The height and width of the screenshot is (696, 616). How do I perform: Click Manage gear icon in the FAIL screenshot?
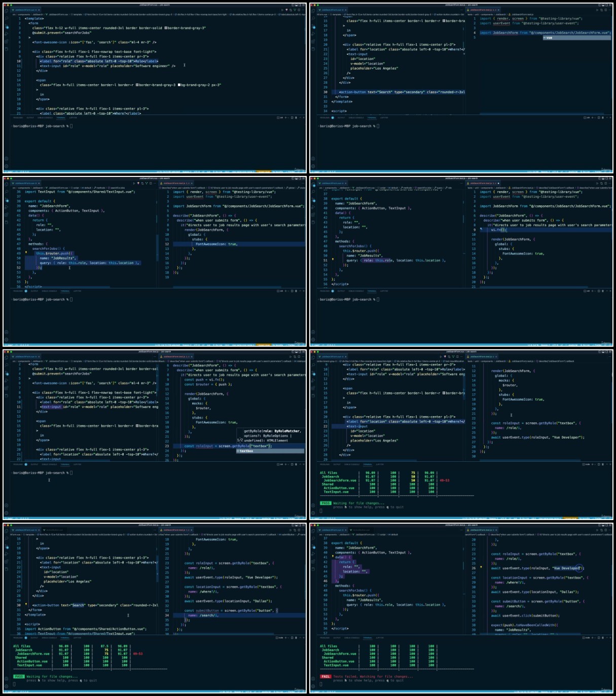313,686
